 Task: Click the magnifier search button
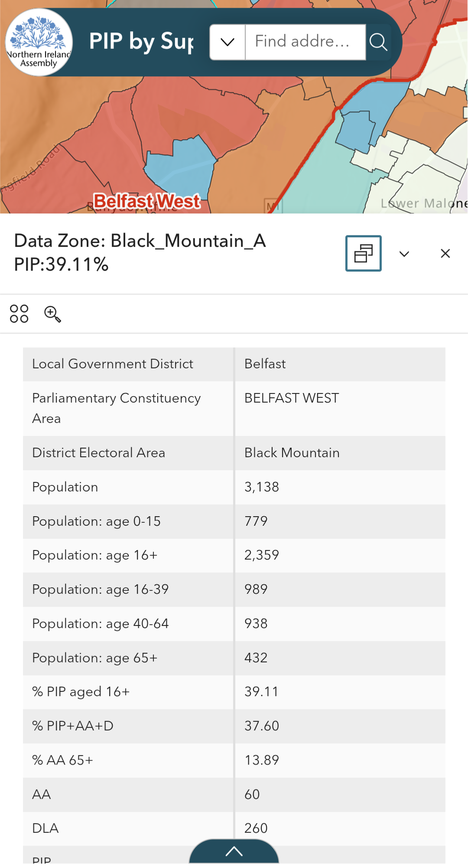pyautogui.click(x=378, y=42)
